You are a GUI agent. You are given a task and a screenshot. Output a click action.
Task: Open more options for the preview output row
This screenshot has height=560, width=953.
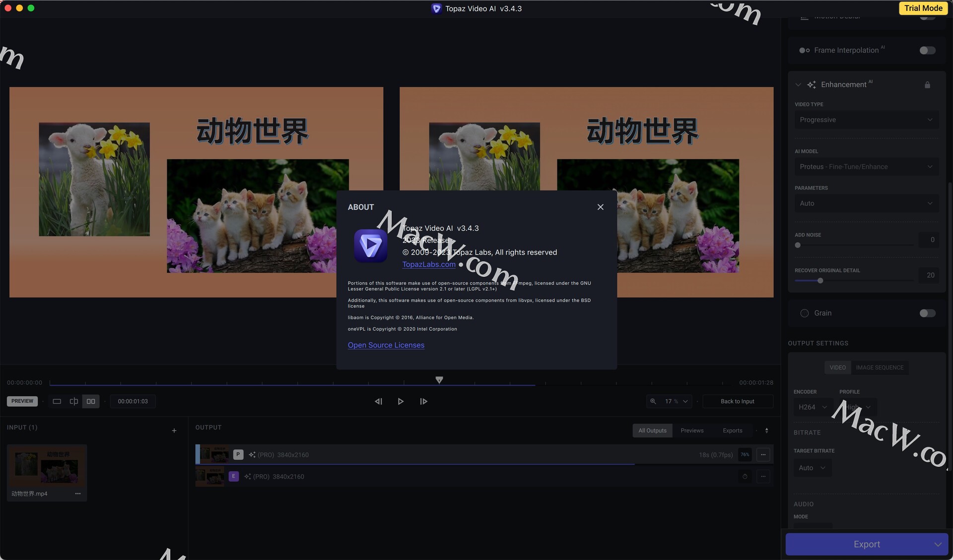click(763, 454)
